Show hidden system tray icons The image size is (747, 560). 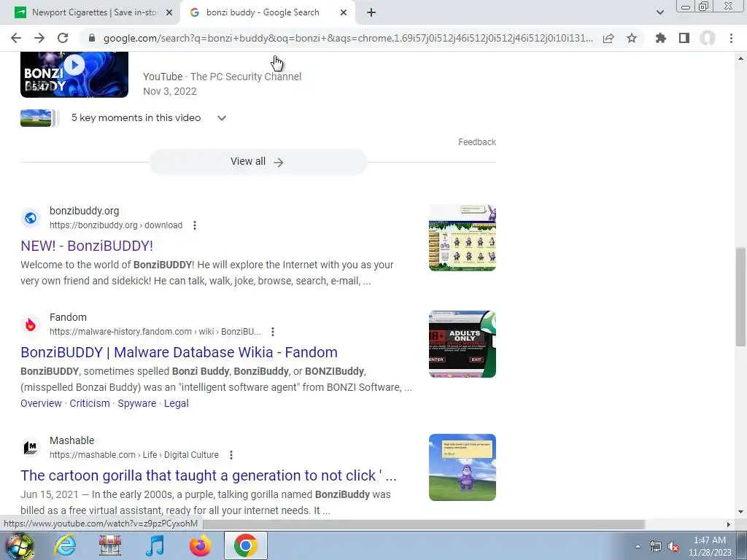[x=638, y=546]
